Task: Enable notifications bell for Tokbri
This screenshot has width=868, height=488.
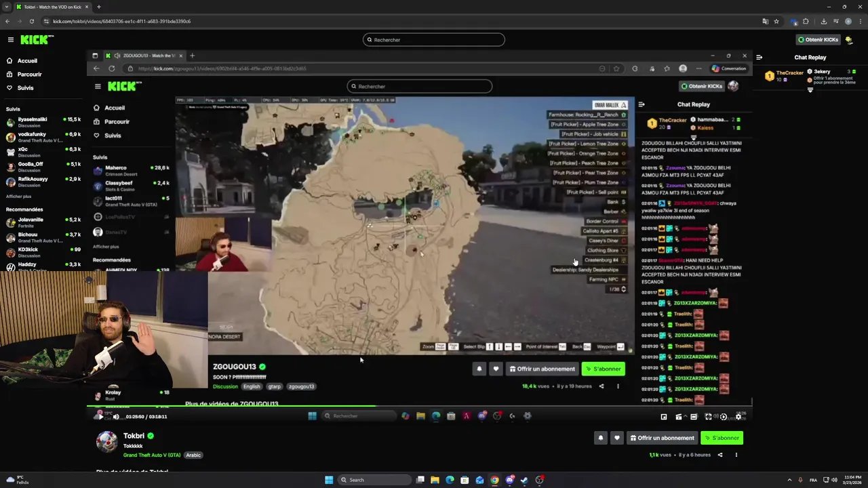Action: [600, 438]
